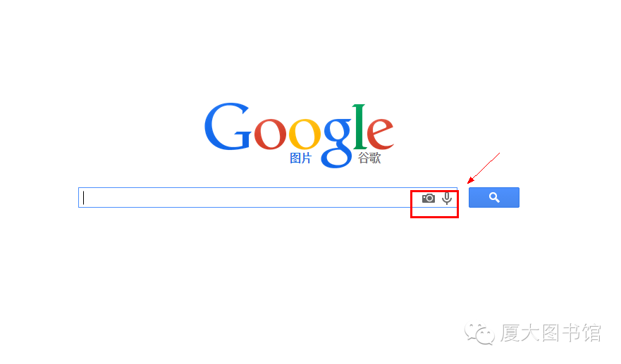Click the blinking text caret in search field
The image size is (621, 364).
click(84, 197)
